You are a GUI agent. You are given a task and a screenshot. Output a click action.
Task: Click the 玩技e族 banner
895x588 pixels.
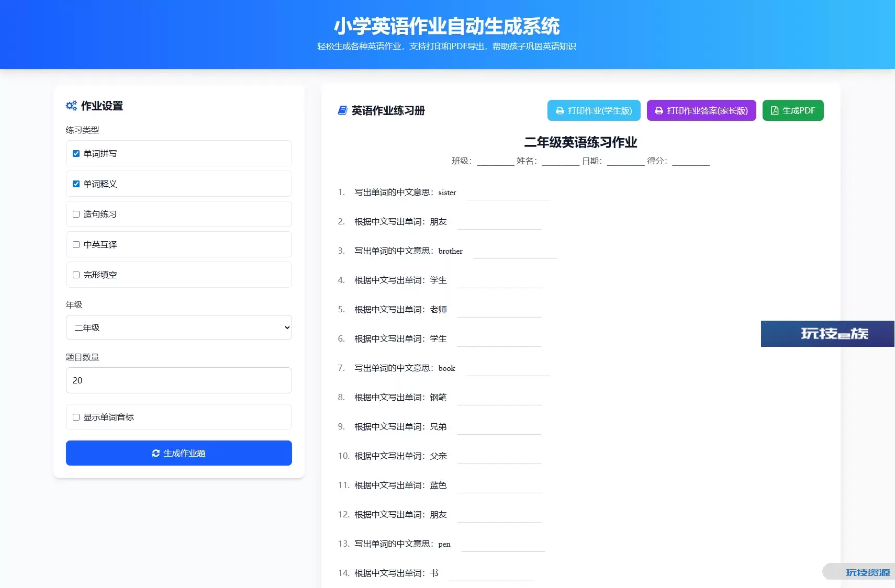[827, 334]
